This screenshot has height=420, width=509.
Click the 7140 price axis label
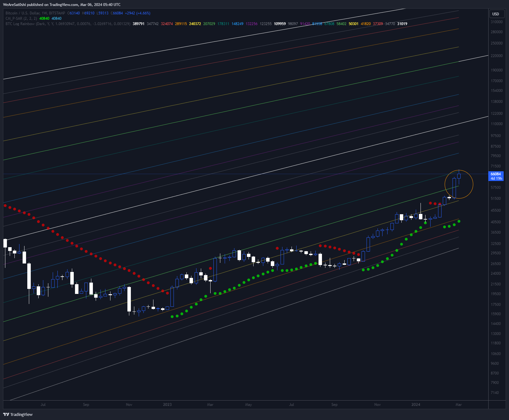(495, 393)
